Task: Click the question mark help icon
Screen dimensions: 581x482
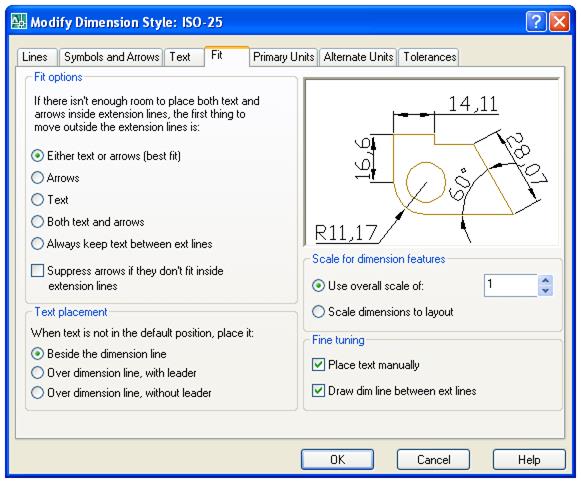Action: point(536,21)
